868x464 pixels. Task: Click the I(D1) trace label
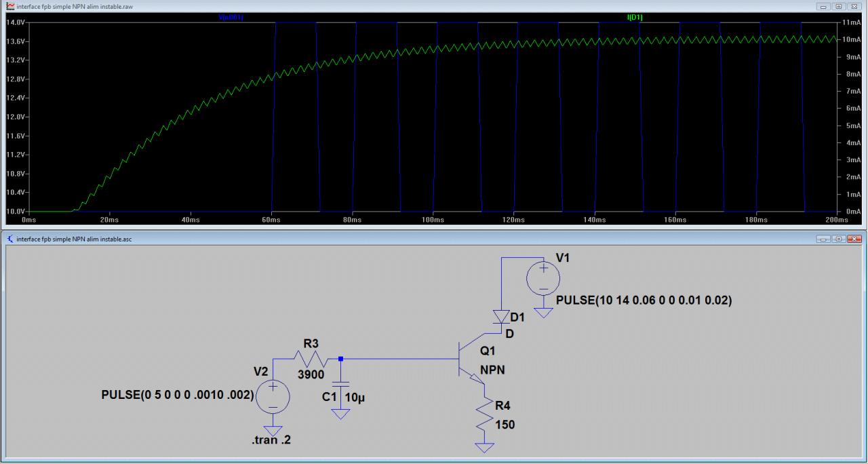pos(634,16)
